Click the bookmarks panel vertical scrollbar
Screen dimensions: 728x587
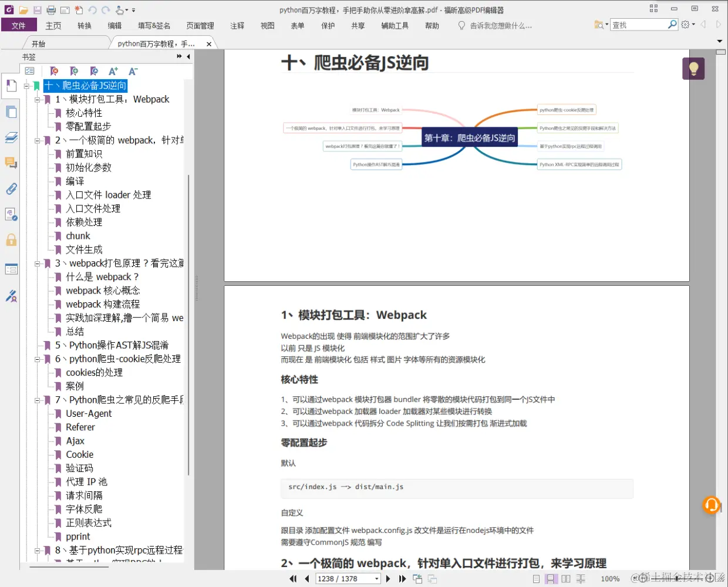188,325
